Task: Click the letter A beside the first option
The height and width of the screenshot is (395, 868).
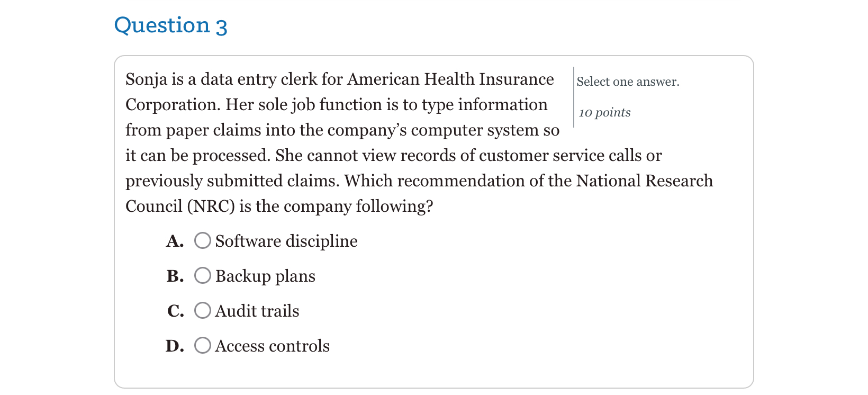Action: [175, 241]
